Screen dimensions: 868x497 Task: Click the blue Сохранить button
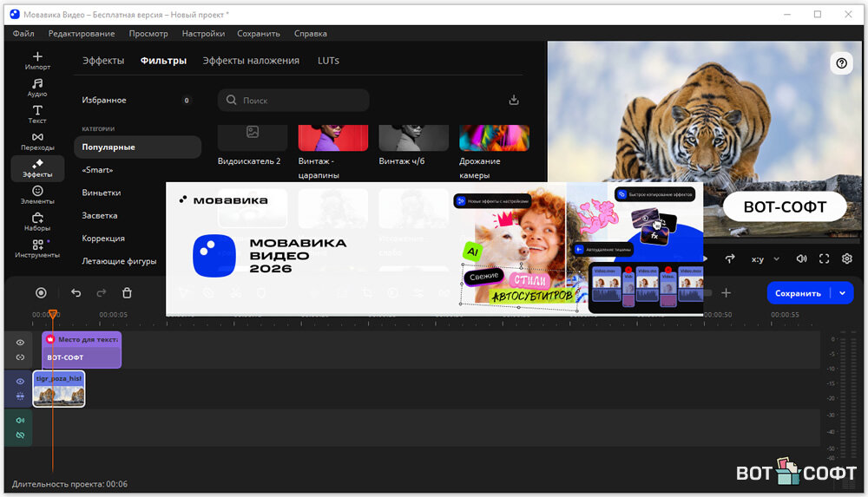[x=798, y=293]
